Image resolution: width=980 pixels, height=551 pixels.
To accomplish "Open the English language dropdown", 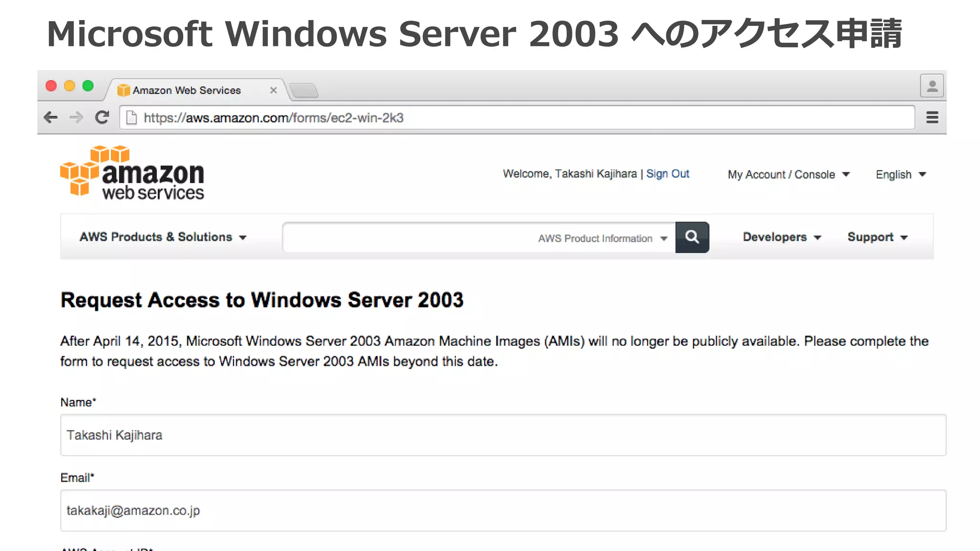I will coord(901,175).
